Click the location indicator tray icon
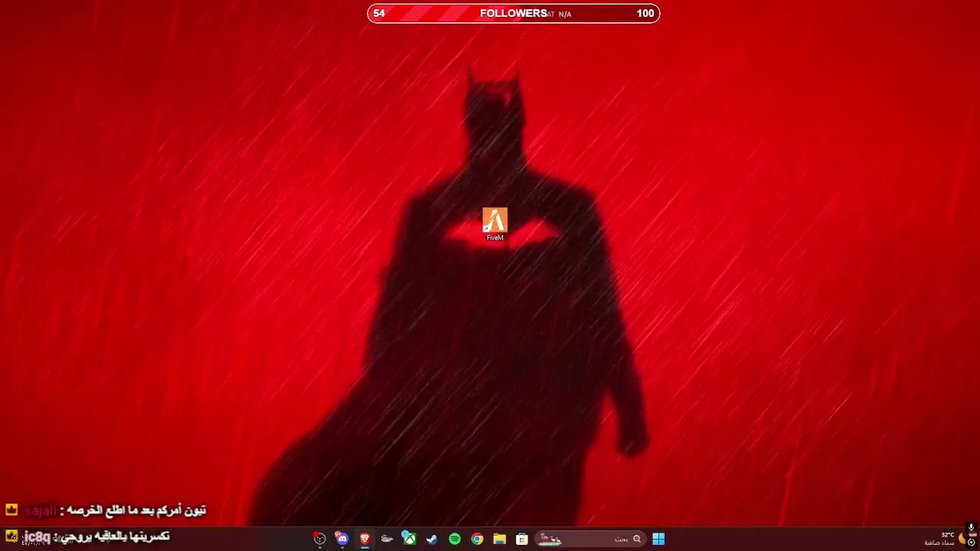Image resolution: width=980 pixels, height=551 pixels. [972, 543]
